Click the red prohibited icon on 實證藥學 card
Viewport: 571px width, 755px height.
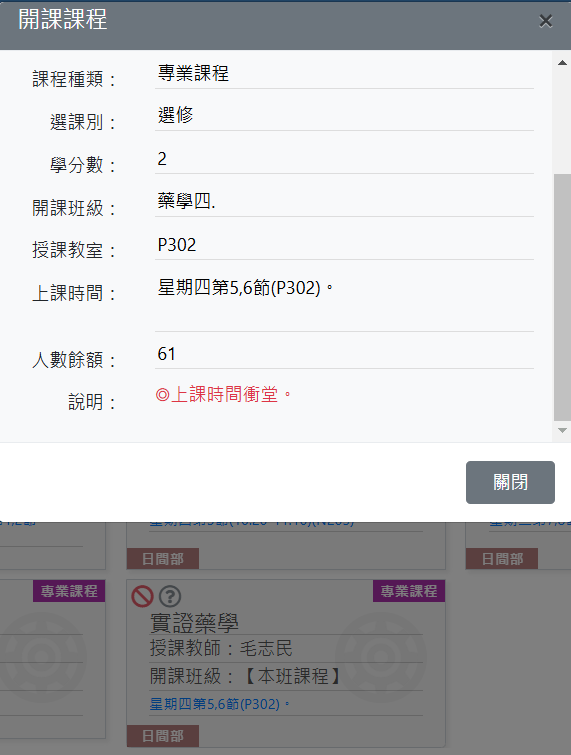click(x=143, y=597)
